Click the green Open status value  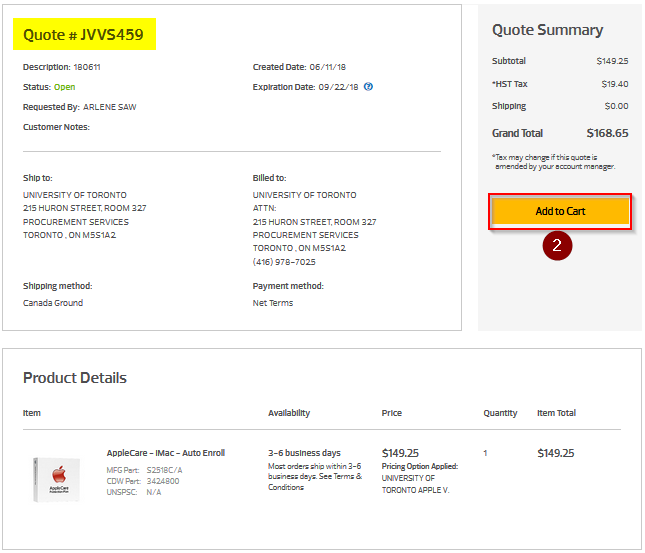click(64, 87)
